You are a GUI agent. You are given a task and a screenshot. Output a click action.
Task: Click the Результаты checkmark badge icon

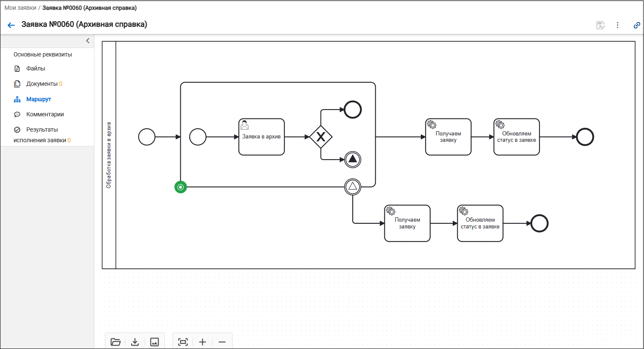click(x=17, y=129)
